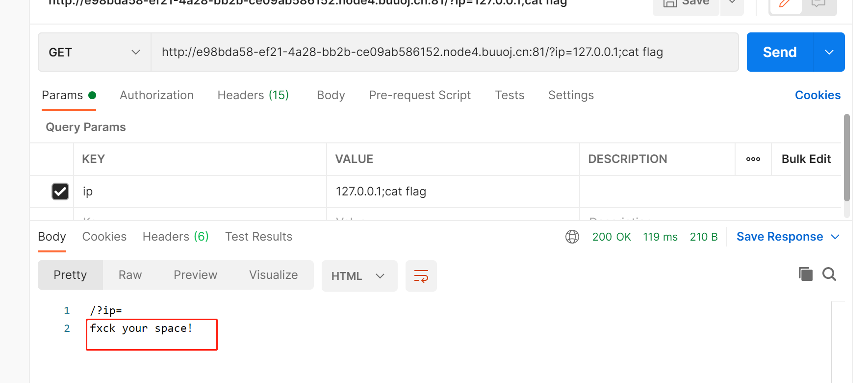Open the GET method dropdown

[94, 52]
